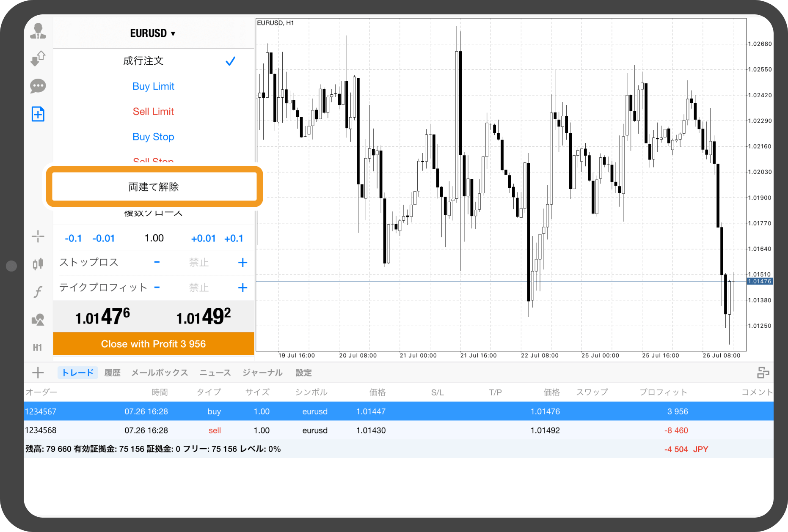Increase volume with the +0.1 button
The width and height of the screenshot is (788, 532).
(234, 239)
